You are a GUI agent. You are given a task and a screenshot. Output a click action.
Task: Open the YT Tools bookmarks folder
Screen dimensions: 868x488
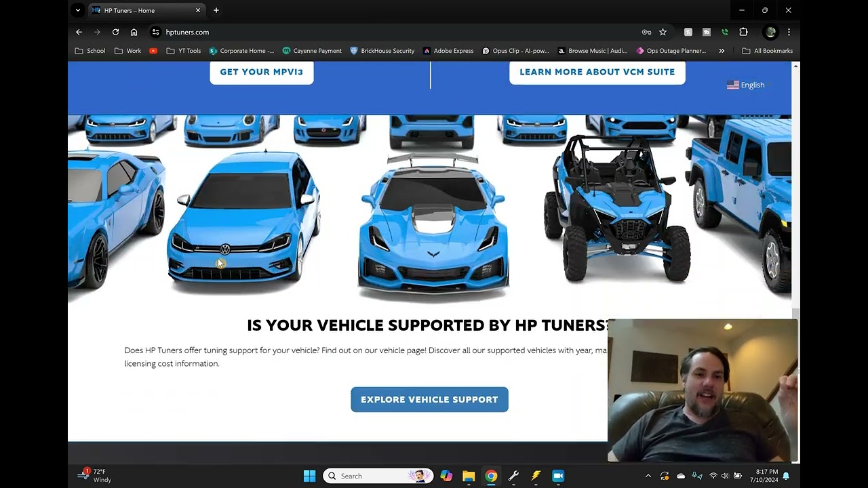click(x=183, y=51)
